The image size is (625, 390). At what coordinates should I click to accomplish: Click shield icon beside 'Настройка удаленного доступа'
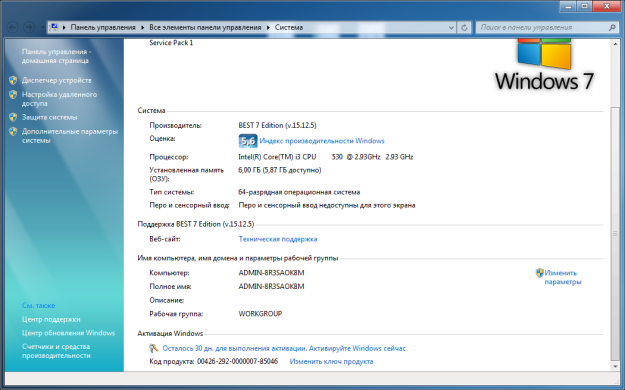tap(13, 95)
